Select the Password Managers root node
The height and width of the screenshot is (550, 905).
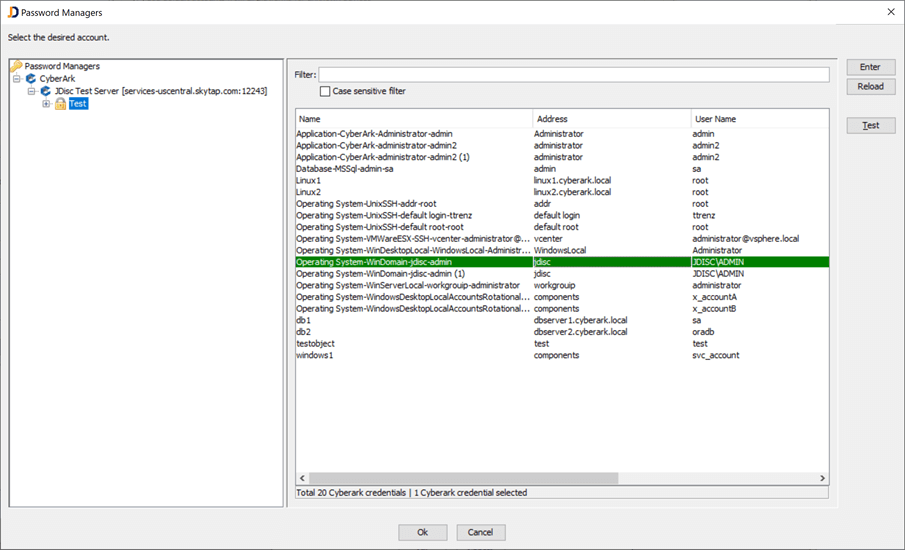point(62,66)
